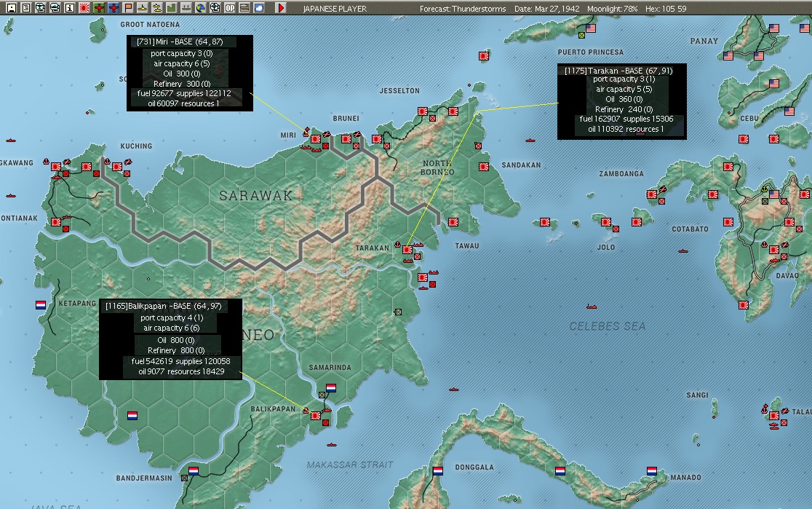This screenshot has height=509, width=812.
Task: Select the Dutch flag at Manado
Action: tap(652, 470)
